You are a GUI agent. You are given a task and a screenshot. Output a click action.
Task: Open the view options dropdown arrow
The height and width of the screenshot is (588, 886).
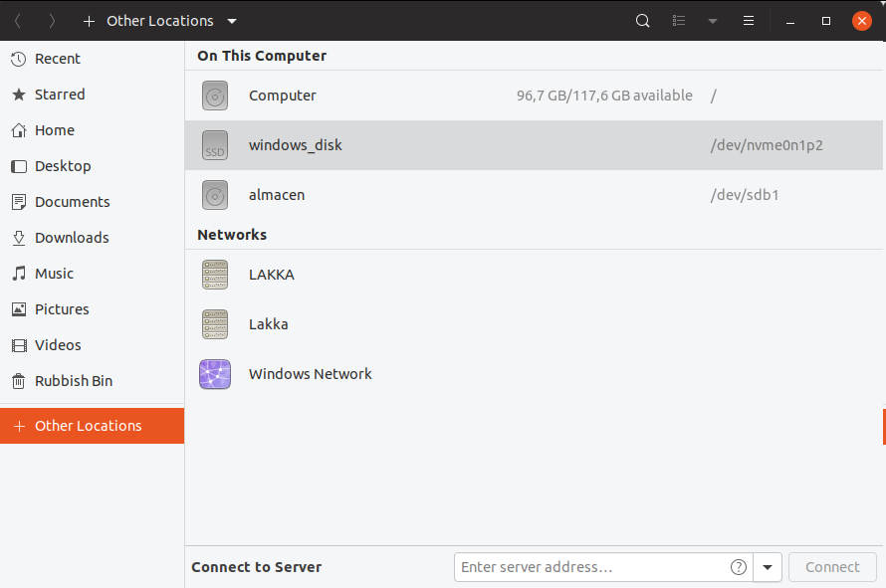[713, 21]
